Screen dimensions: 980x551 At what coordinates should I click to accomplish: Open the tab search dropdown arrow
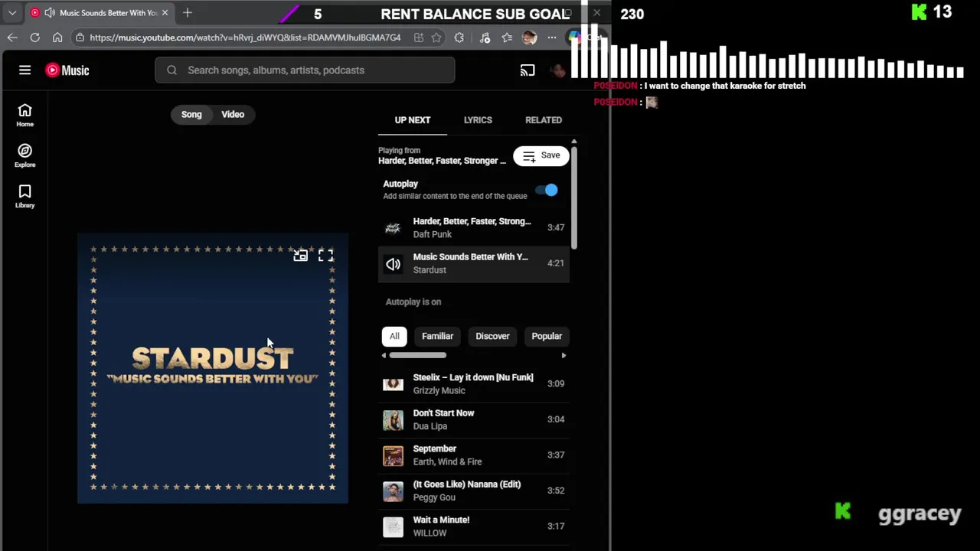(12, 13)
